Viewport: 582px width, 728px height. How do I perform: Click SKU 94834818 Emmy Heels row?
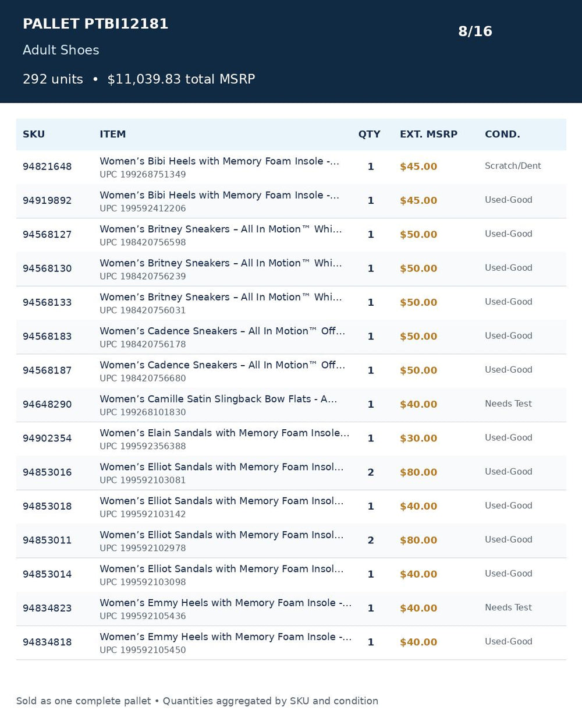(291, 643)
